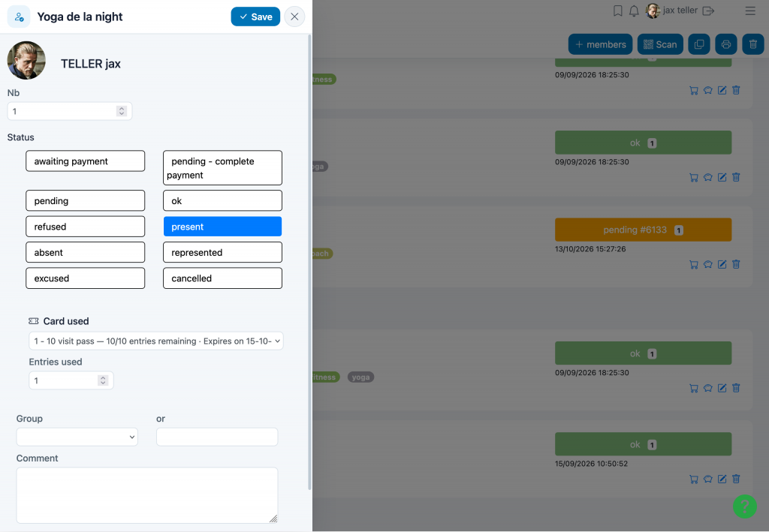The height and width of the screenshot is (532, 769).
Task: Open the Card used dropdown
Action: point(156,341)
